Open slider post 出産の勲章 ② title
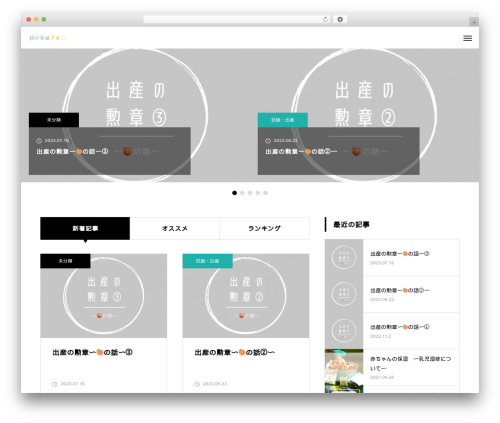500x423 pixels. click(301, 152)
